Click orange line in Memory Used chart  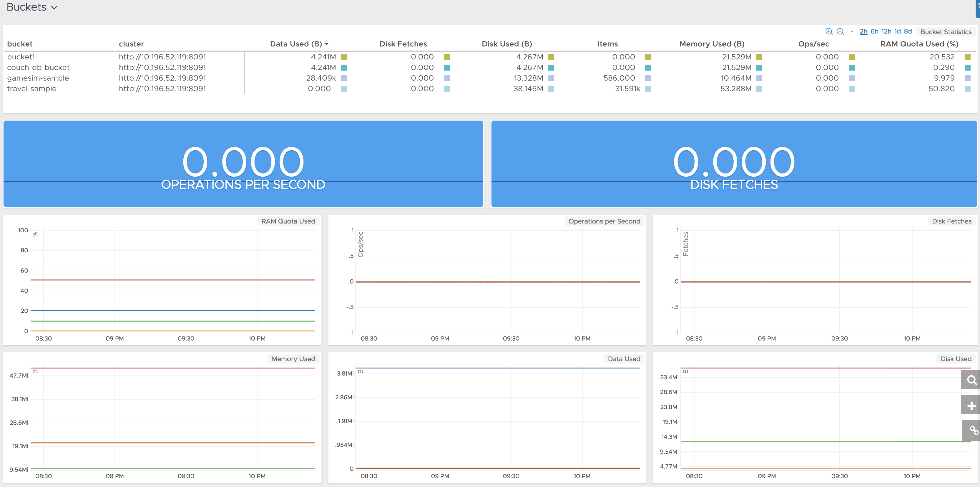173,443
